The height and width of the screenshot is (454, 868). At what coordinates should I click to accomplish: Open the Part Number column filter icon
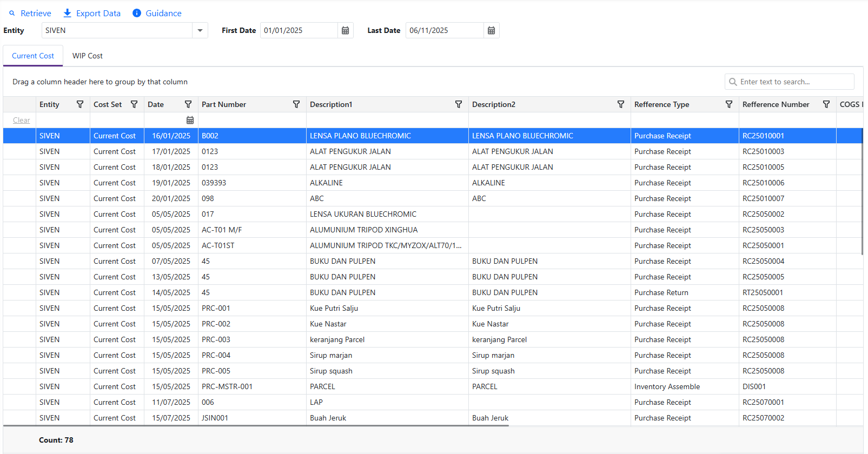pos(296,104)
